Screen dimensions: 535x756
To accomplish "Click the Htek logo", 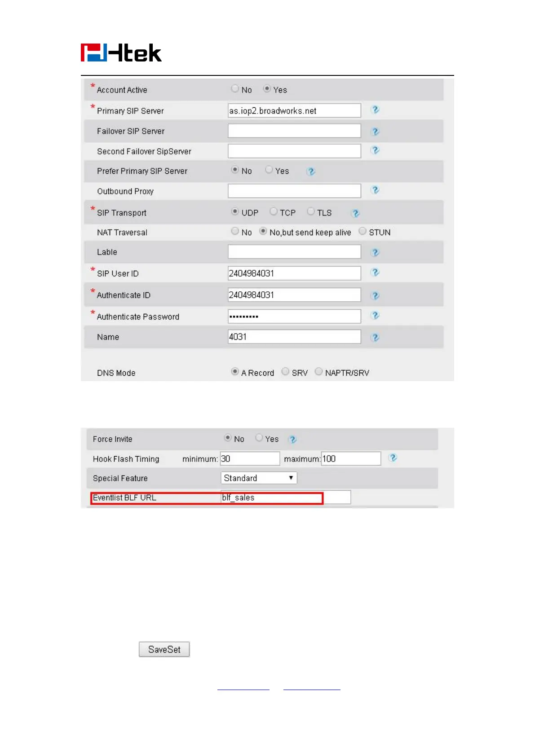I will coord(121,53).
